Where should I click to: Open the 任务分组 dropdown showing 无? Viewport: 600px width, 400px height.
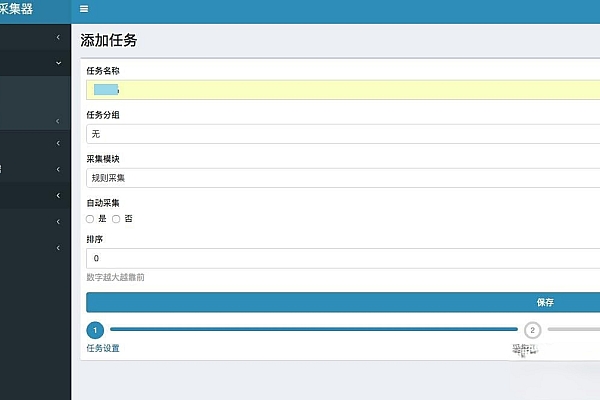(343, 134)
